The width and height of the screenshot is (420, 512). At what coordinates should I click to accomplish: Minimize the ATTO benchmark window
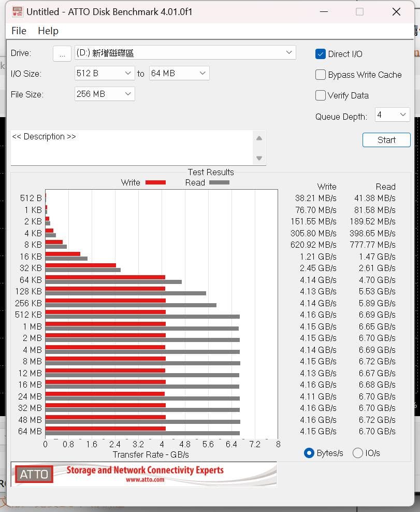[324, 12]
